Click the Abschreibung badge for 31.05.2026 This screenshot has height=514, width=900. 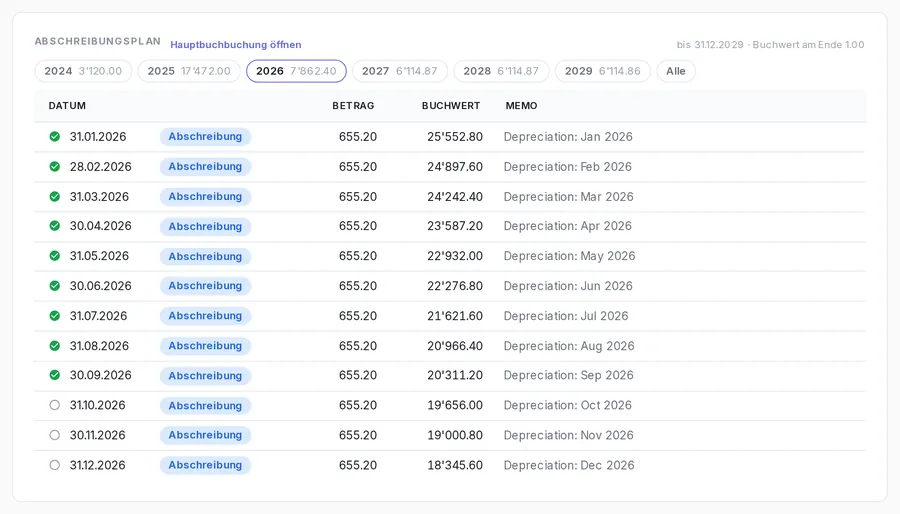point(205,256)
